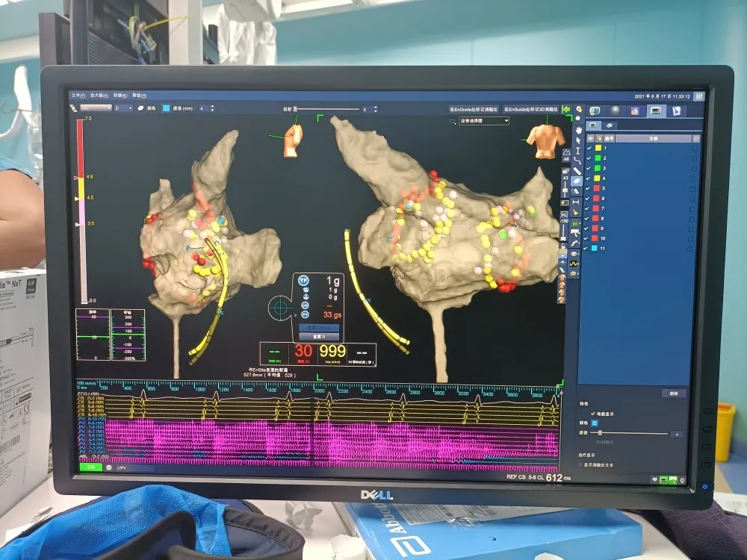Viewport: 747px width, 560px height.
Task: Activate the distance measurement tool
Action: (577, 202)
